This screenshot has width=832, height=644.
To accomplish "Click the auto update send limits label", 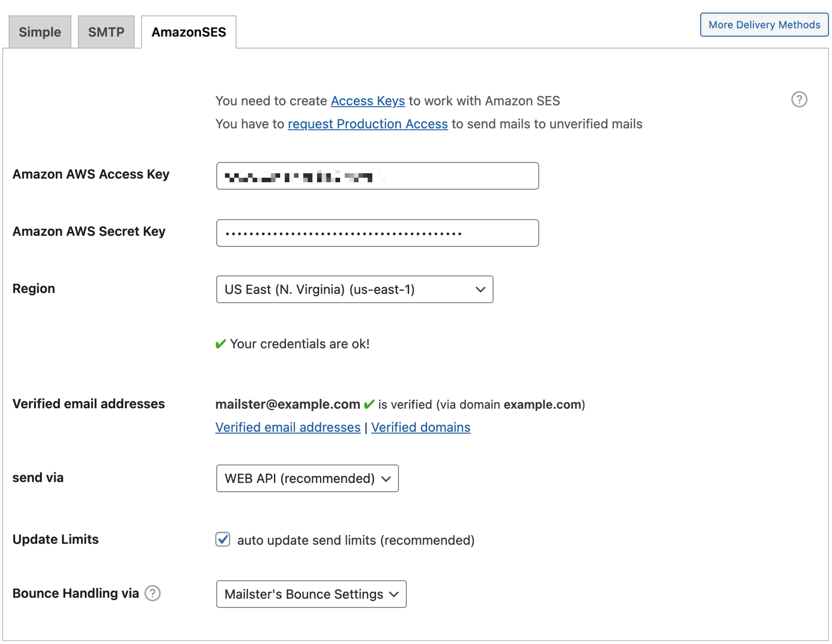I will (355, 540).
